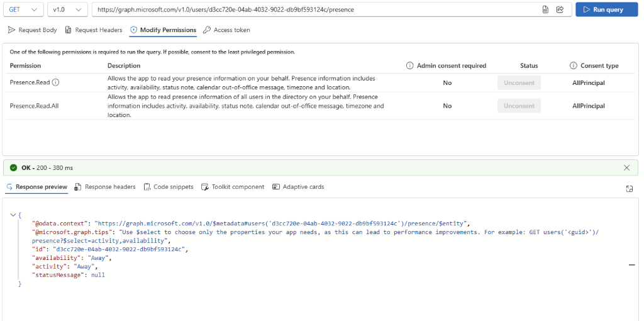644x321 pixels.
Task: Click the Permission column header
Action: point(25,65)
